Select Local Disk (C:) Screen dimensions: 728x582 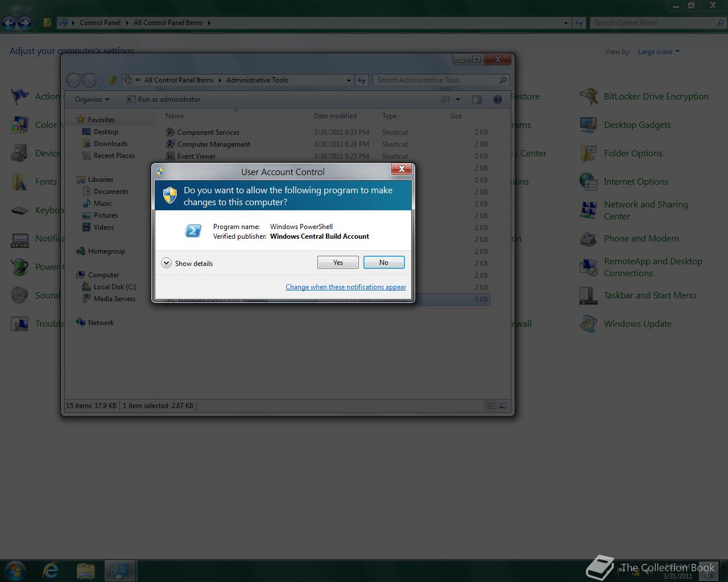click(114, 287)
